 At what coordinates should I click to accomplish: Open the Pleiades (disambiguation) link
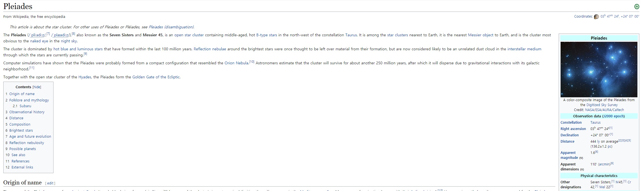[171, 27]
